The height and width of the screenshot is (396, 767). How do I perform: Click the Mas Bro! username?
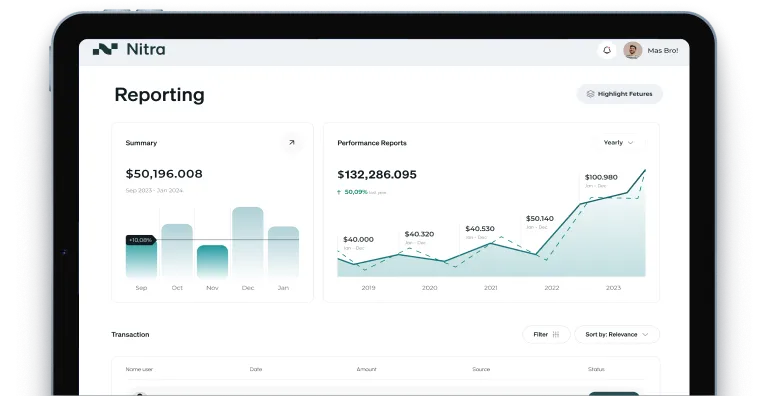[663, 50]
